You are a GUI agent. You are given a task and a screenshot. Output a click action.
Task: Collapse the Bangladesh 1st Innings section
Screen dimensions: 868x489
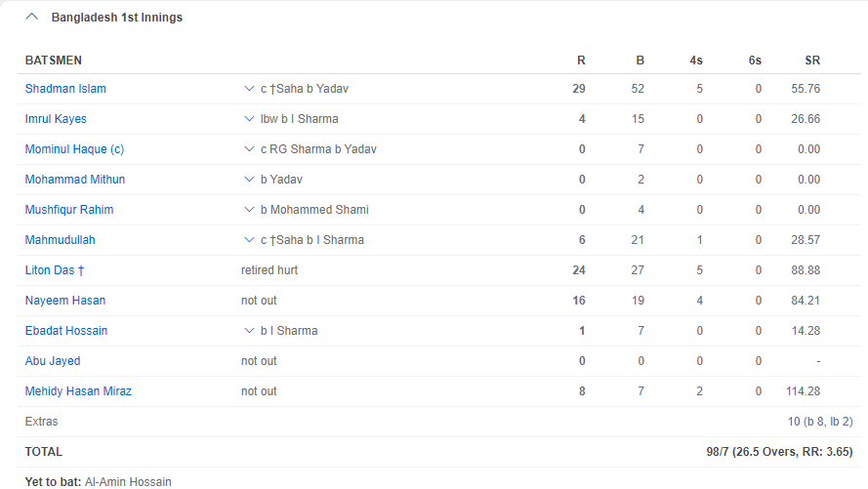(x=32, y=17)
